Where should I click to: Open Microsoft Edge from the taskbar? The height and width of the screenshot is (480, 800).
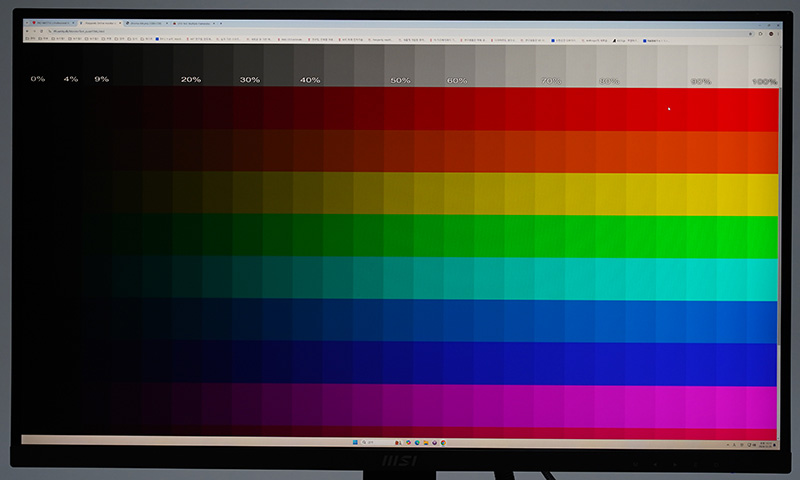point(417,443)
